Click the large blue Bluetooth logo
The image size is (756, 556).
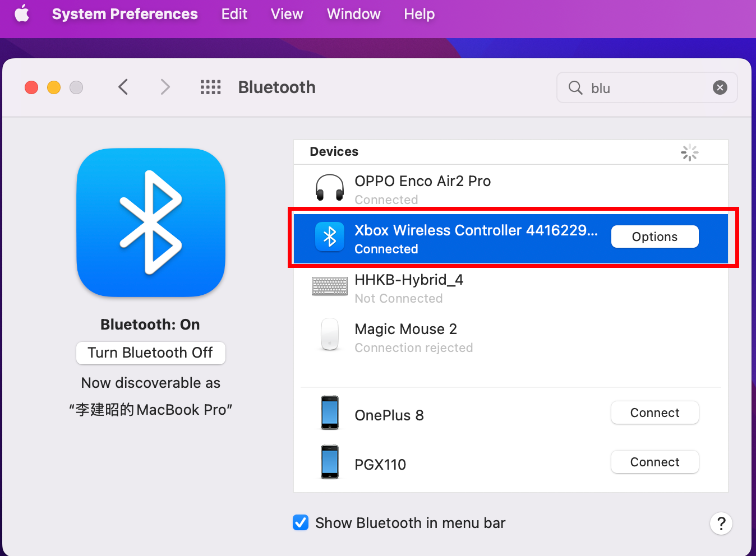click(150, 223)
